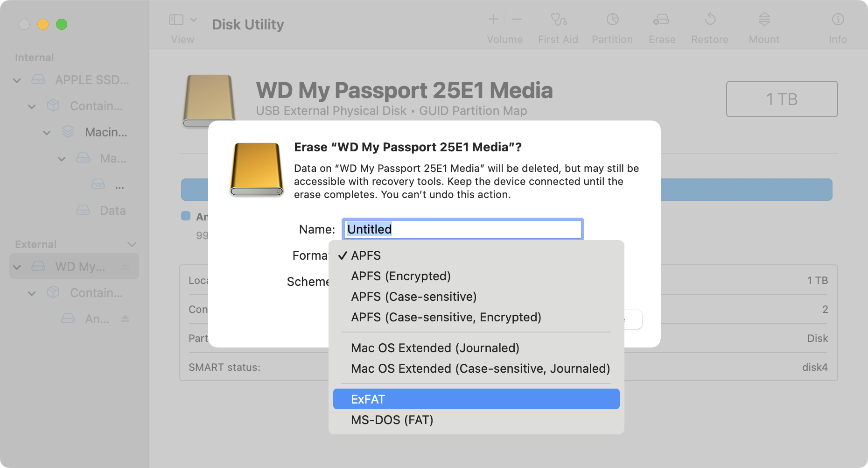
Task: Run First Aid from the toolbar
Action: click(558, 26)
